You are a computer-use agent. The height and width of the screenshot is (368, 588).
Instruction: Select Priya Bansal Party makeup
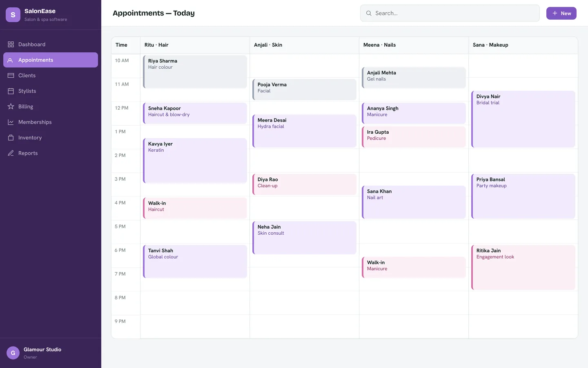tap(523, 196)
